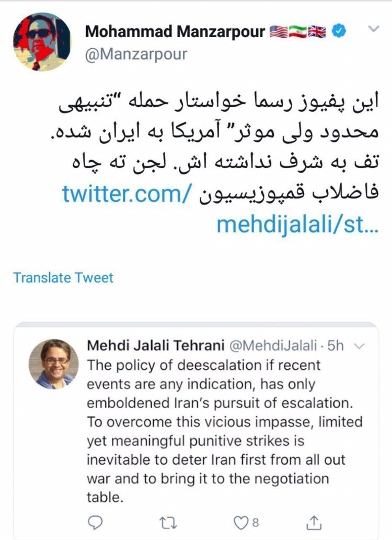Open chevron menu on Manzarpour's tweet

coord(373,29)
